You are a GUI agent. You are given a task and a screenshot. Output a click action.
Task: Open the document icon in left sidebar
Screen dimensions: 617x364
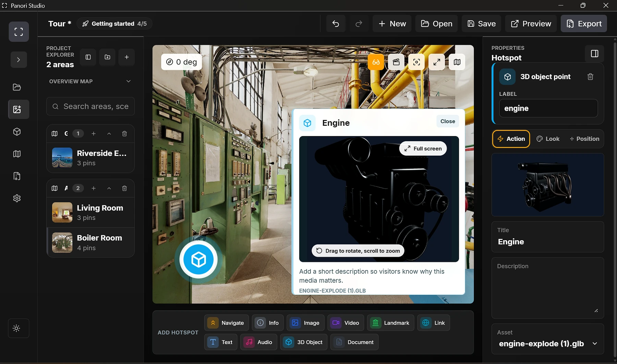(17, 176)
